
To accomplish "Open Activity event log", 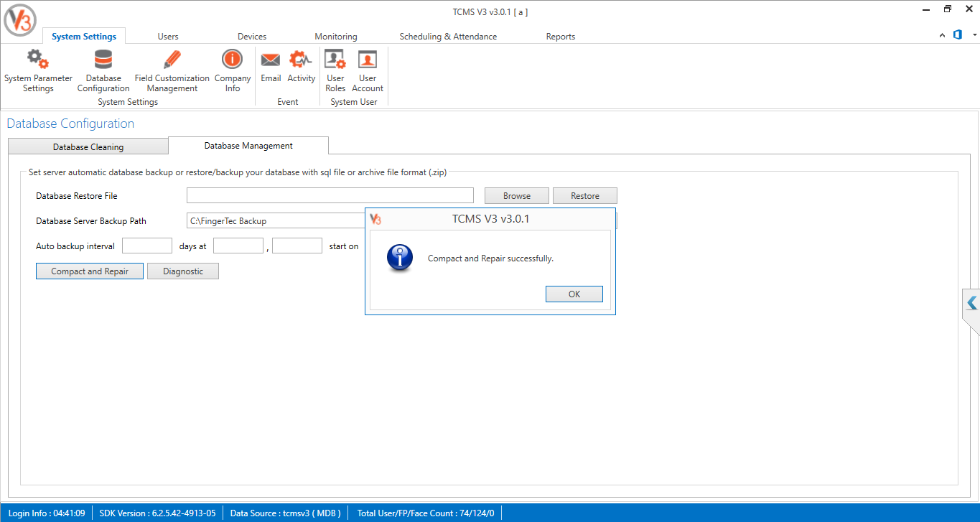I will [x=302, y=66].
